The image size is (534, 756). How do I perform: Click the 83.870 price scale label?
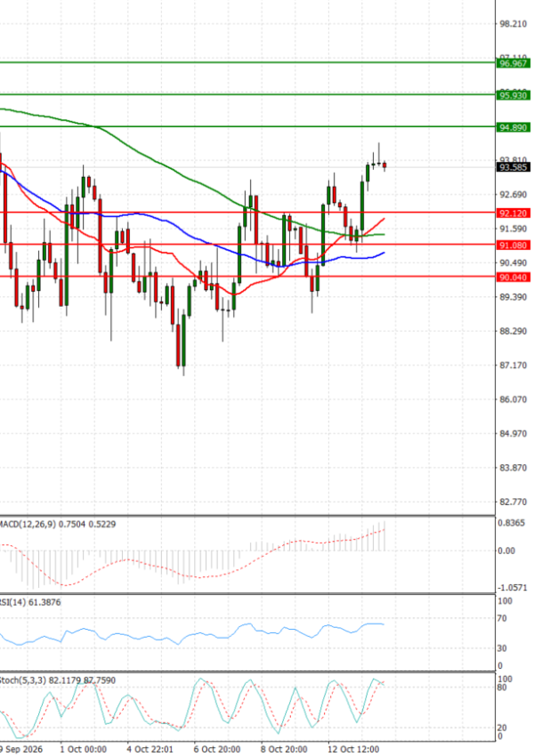tap(514, 468)
